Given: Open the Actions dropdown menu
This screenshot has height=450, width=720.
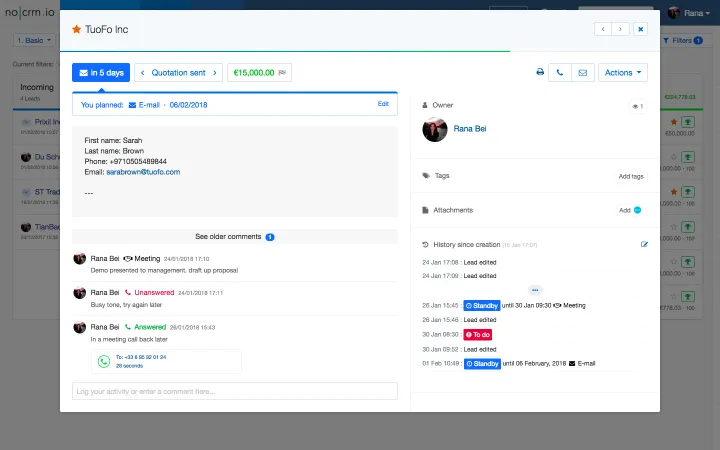Looking at the screenshot, I should point(623,73).
